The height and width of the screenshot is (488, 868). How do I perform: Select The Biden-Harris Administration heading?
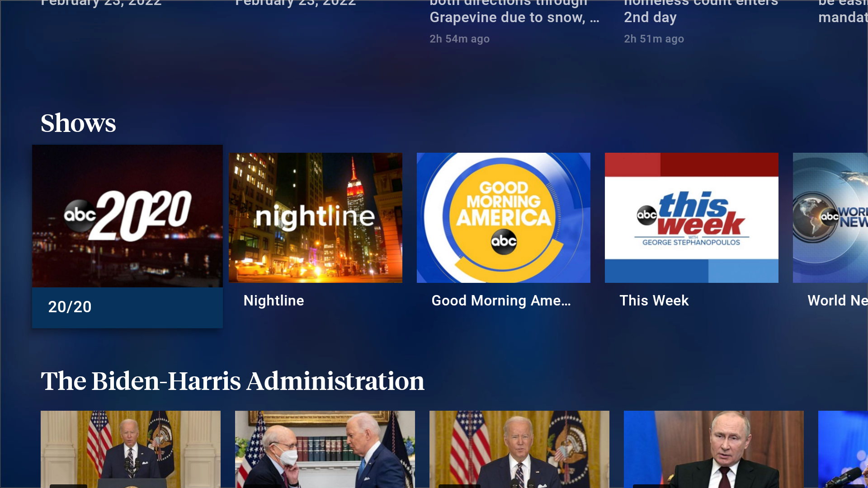click(x=232, y=381)
